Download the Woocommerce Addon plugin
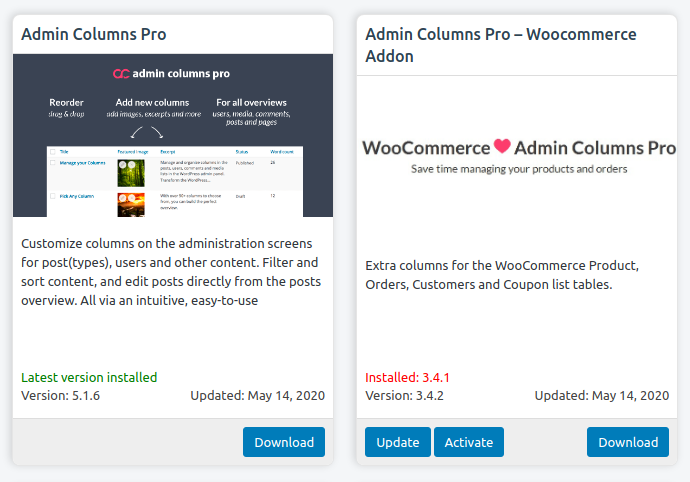The height and width of the screenshot is (482, 690). pos(628,442)
